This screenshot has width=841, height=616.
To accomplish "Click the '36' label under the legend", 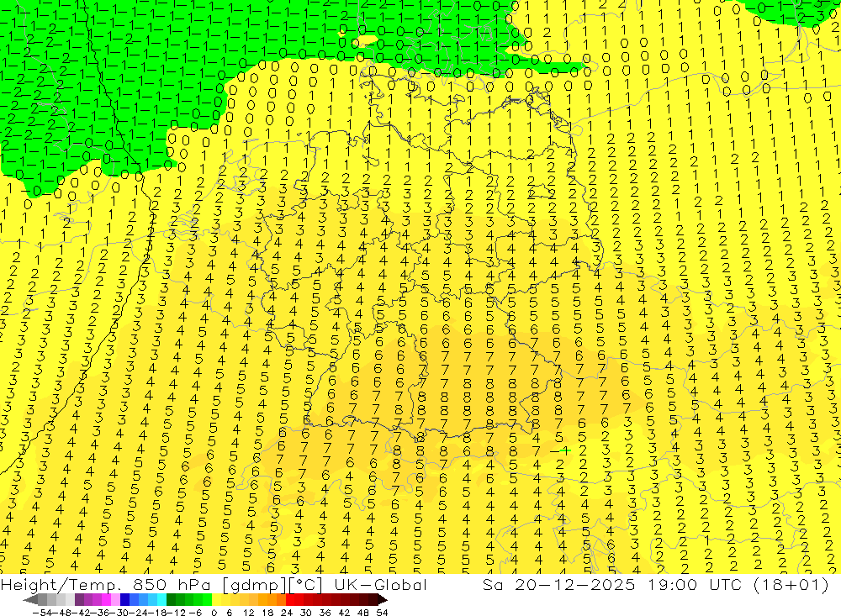I will (325, 613).
